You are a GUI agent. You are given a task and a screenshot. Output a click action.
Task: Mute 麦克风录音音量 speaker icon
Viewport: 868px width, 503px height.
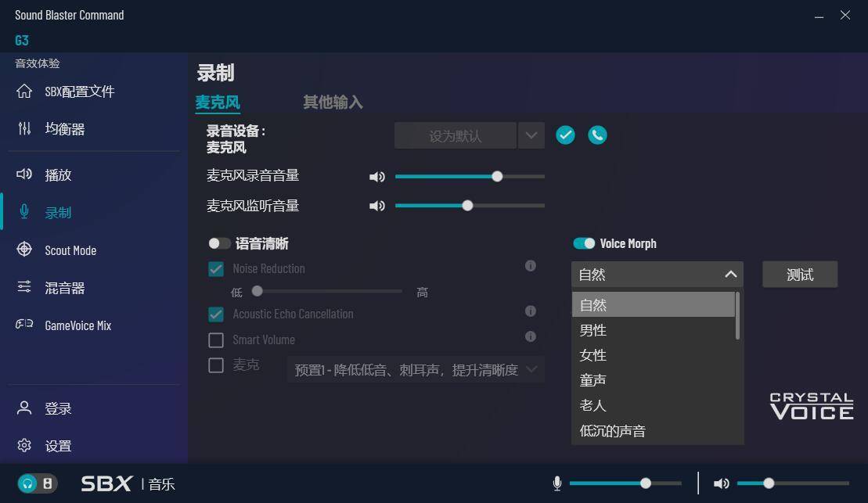(377, 177)
